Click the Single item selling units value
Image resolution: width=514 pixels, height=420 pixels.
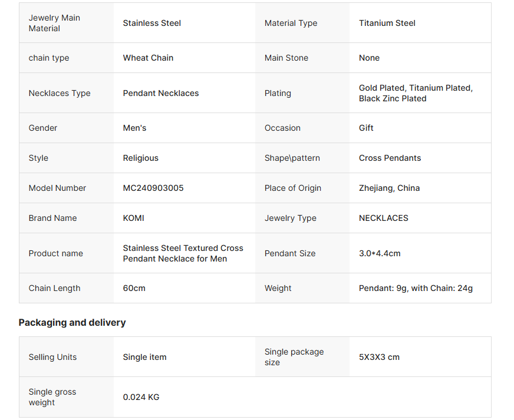(x=144, y=357)
